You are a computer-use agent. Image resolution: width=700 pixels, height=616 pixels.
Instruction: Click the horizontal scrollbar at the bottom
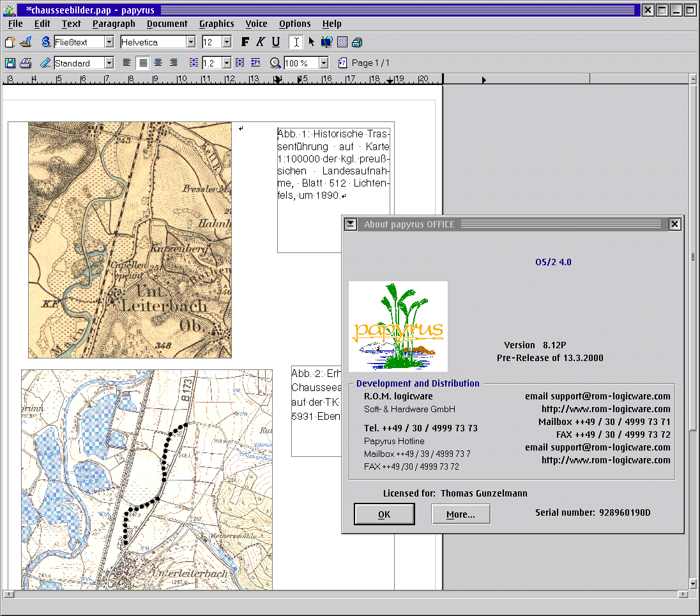point(345,594)
